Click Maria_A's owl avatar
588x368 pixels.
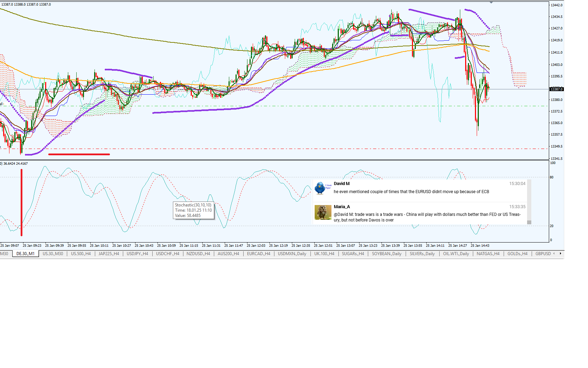point(323,212)
